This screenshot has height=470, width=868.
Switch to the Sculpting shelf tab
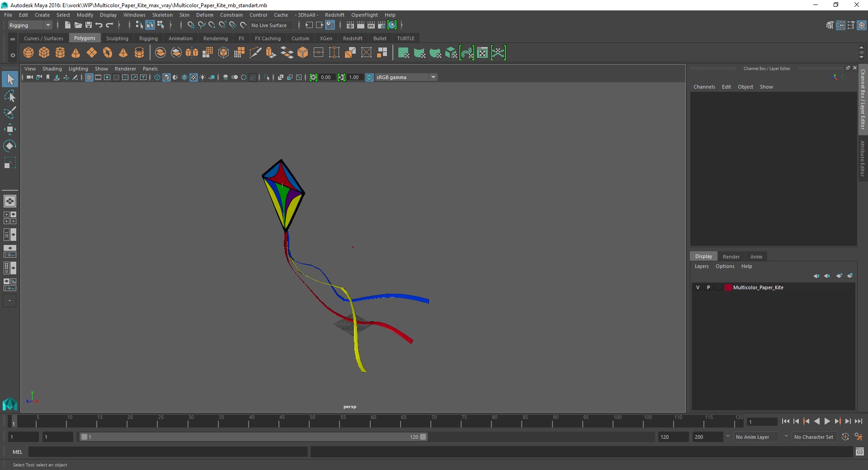click(x=117, y=38)
